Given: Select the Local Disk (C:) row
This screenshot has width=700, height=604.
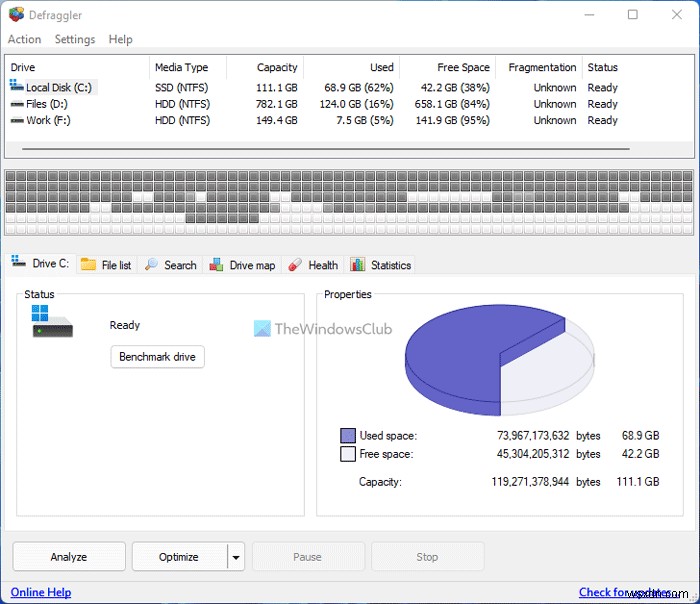Looking at the screenshot, I should point(350,87).
